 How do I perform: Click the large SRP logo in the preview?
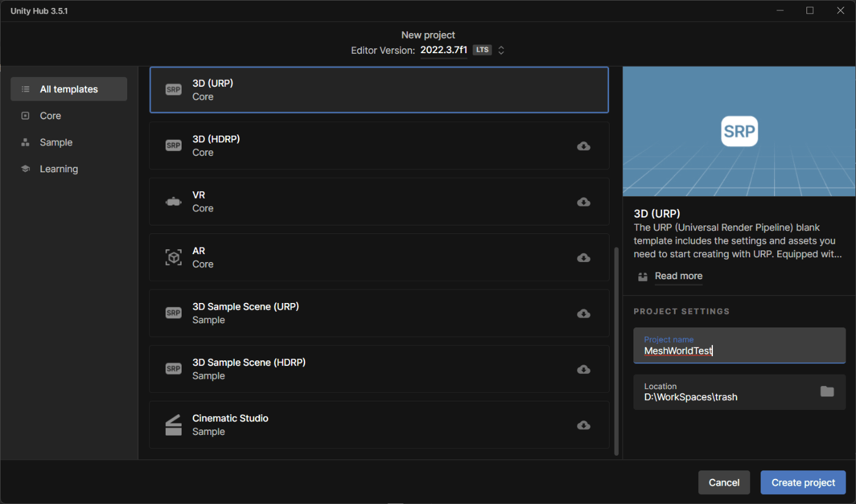[x=739, y=131]
